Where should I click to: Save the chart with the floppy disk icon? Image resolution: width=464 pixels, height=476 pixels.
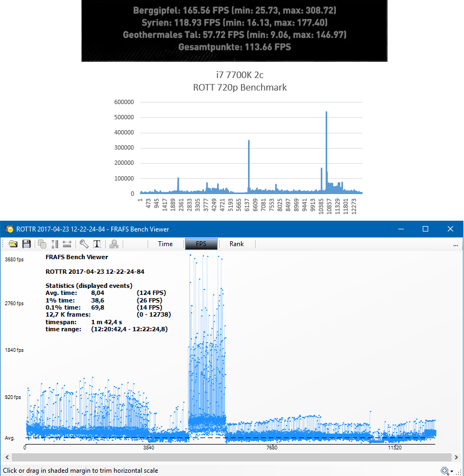point(27,244)
